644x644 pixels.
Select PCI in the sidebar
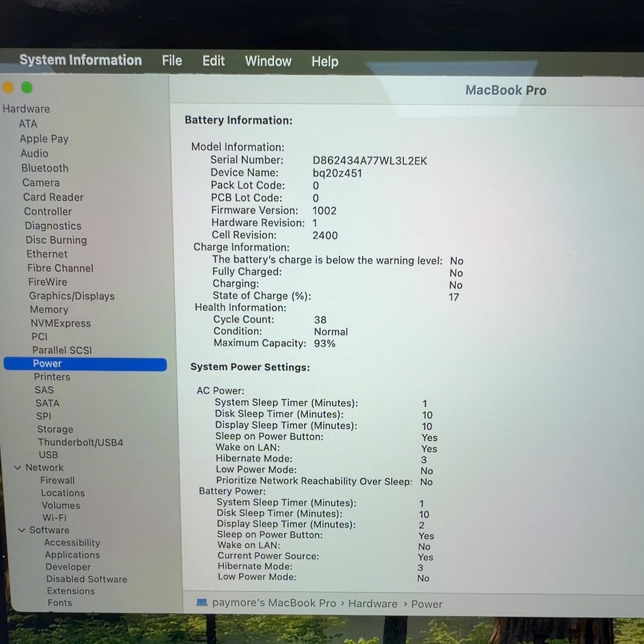pyautogui.click(x=39, y=336)
